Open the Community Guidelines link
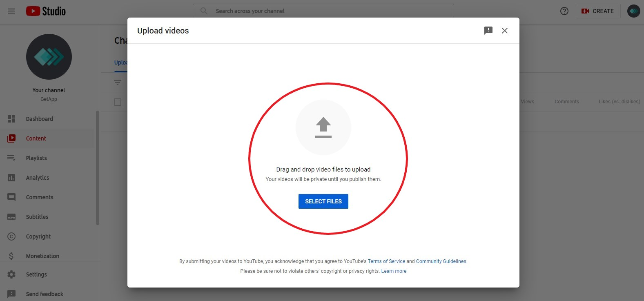Image resolution: width=644 pixels, height=301 pixels. (441, 261)
